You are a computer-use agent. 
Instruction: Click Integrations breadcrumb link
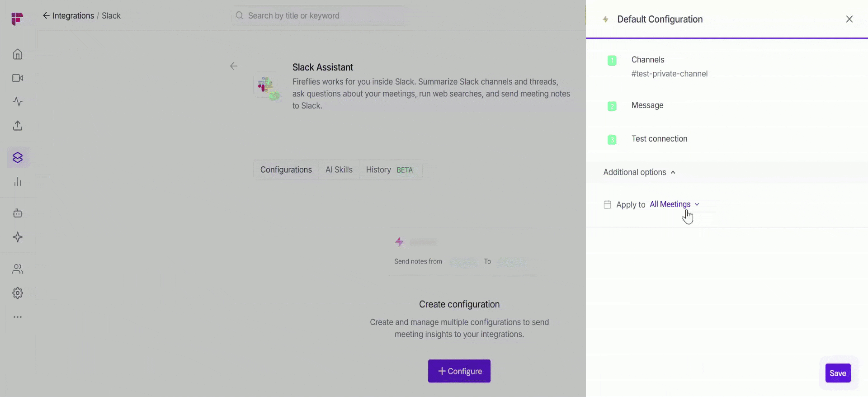click(x=73, y=16)
